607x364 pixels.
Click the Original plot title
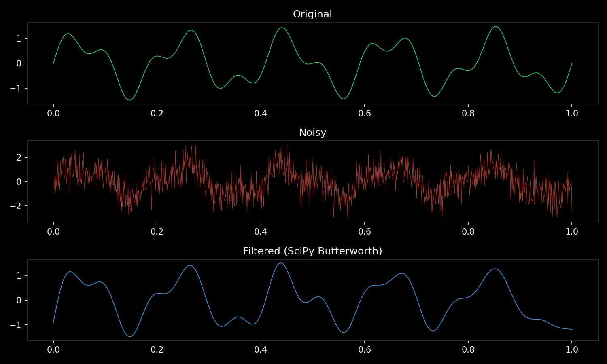coord(313,14)
